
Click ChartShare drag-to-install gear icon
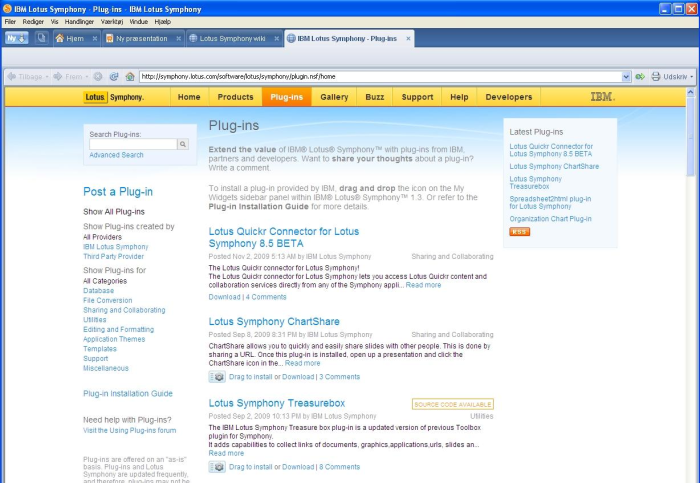point(217,377)
